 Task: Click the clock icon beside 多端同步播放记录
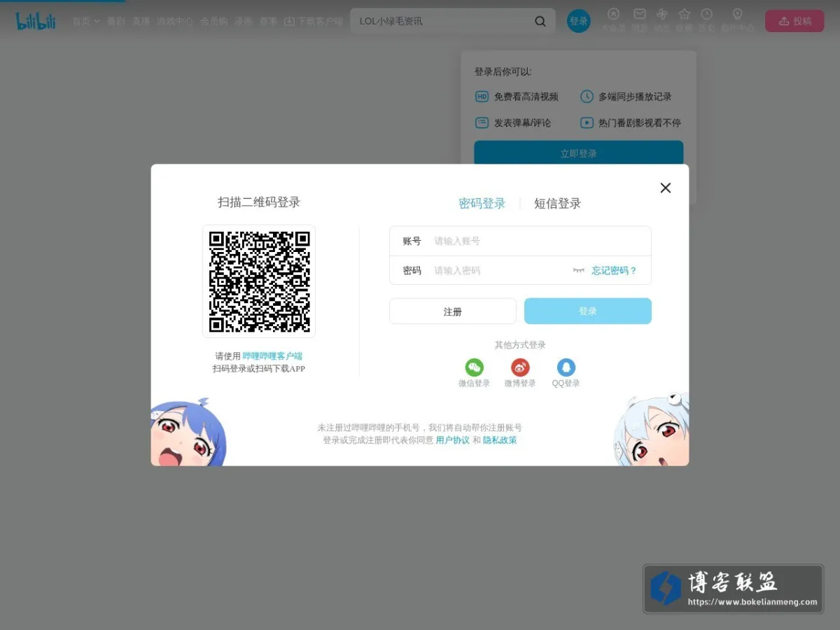point(587,97)
